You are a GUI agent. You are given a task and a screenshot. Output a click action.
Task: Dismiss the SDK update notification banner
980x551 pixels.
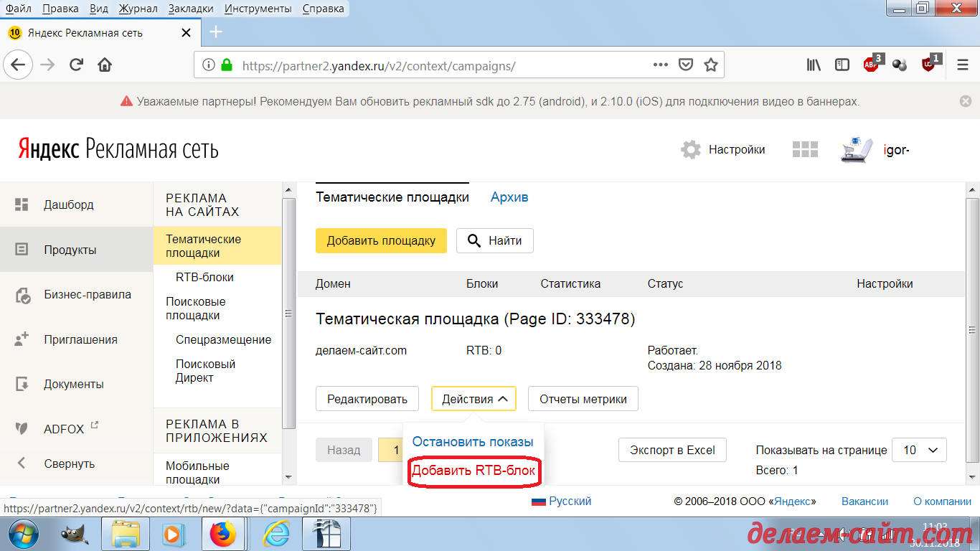point(966,102)
